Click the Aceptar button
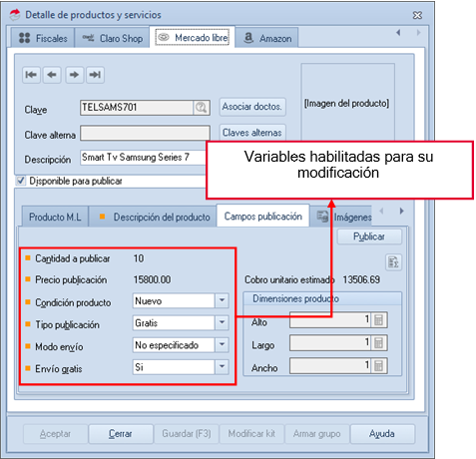The image size is (476, 459). pyautogui.click(x=55, y=434)
